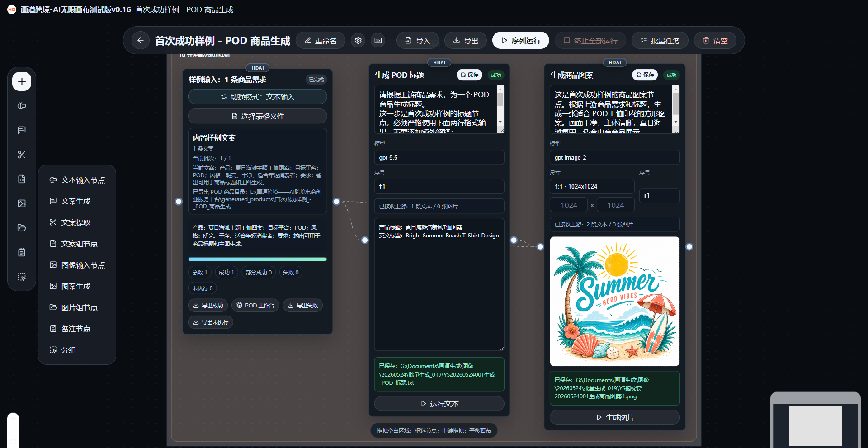This screenshot has width=868, height=448.
Task: Choose 文案生成 from node menu
Action: (77, 201)
